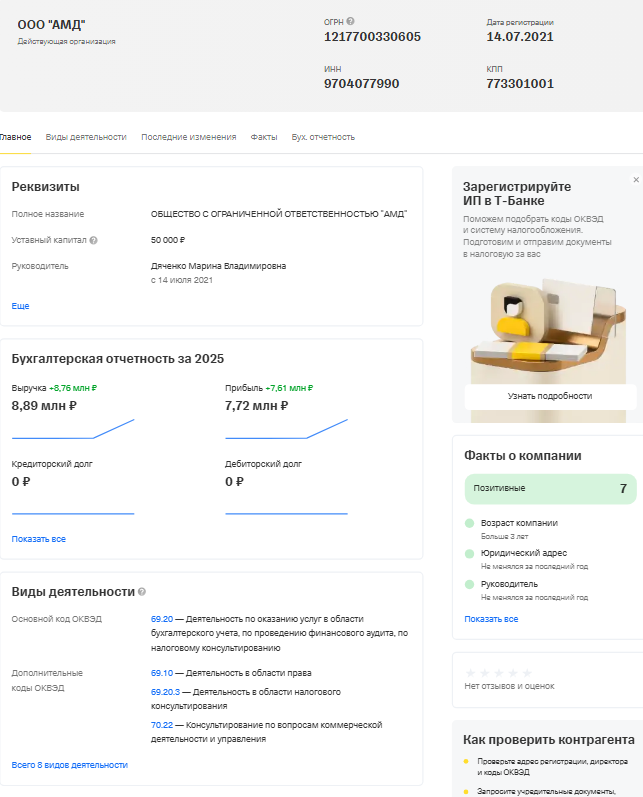
Task: Open the Главное tab
Action: pos(15,137)
